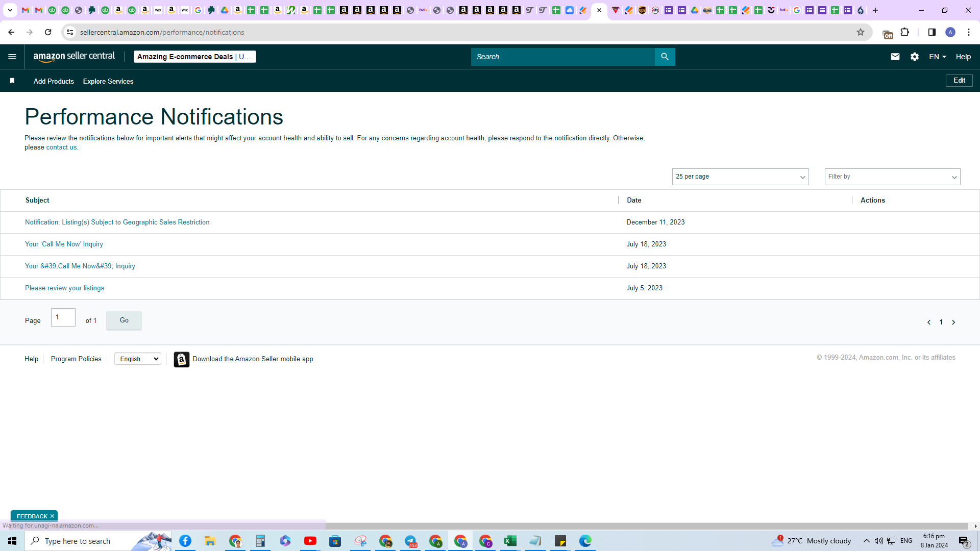Click the browser back arrow

click(x=11, y=32)
